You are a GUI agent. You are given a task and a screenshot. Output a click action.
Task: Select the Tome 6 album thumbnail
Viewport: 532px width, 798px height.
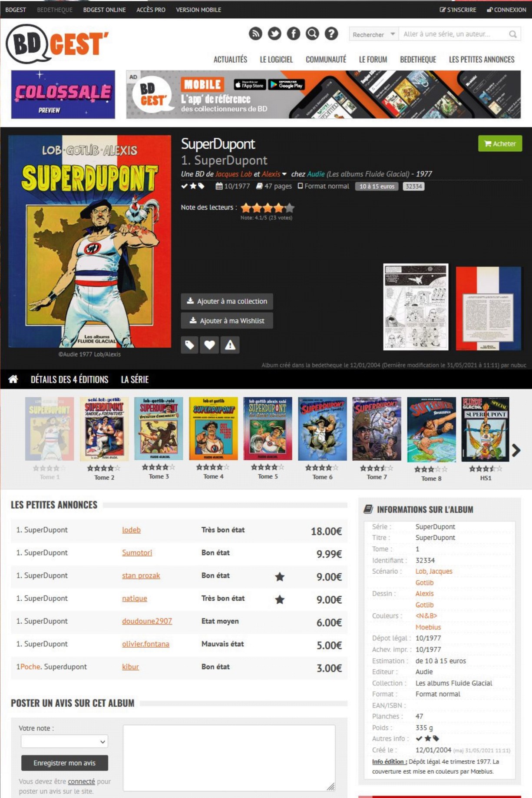322,429
